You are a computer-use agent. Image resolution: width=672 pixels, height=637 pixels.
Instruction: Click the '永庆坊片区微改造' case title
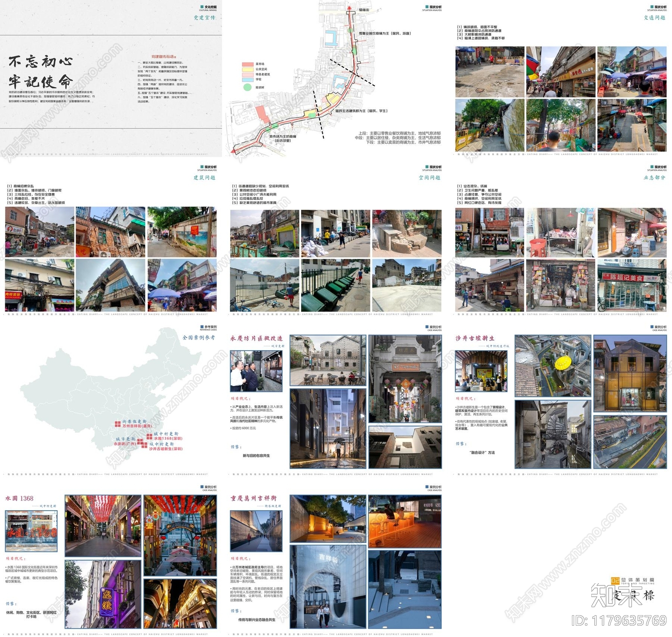257,338
